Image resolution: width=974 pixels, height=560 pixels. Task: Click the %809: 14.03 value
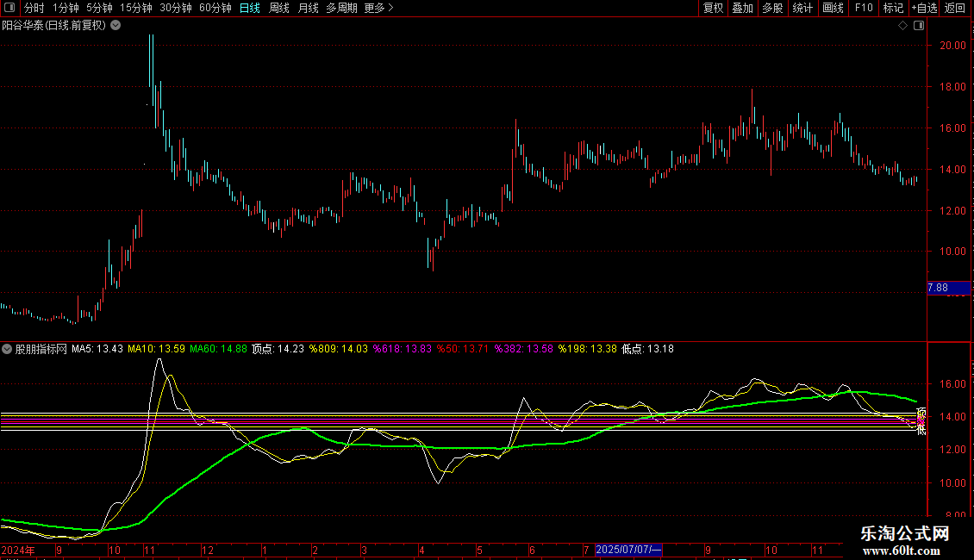pyautogui.click(x=339, y=349)
